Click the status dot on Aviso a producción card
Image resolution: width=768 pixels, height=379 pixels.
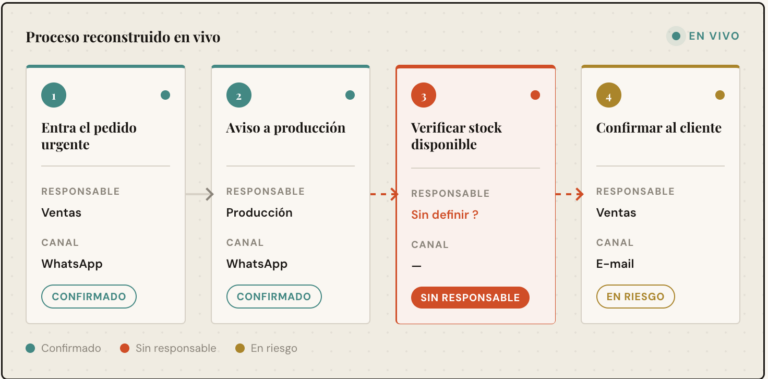[x=350, y=95]
